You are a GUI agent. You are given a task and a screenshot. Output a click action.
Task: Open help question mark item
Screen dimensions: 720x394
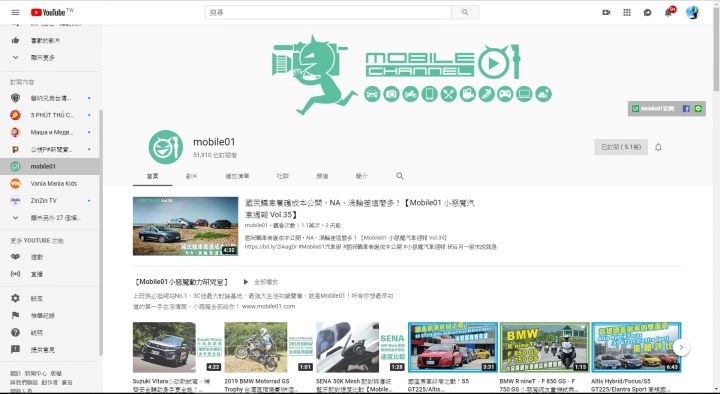[50, 332]
